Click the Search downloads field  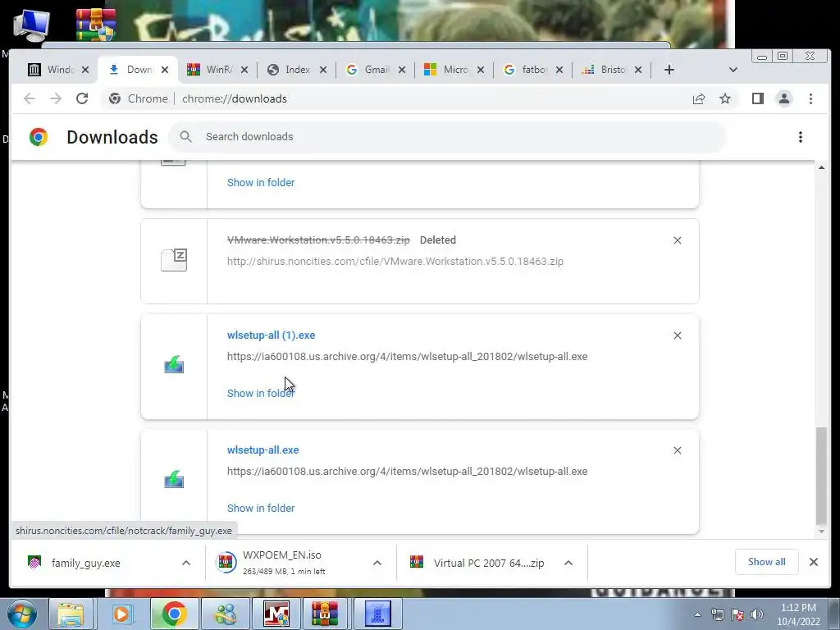[447, 137]
